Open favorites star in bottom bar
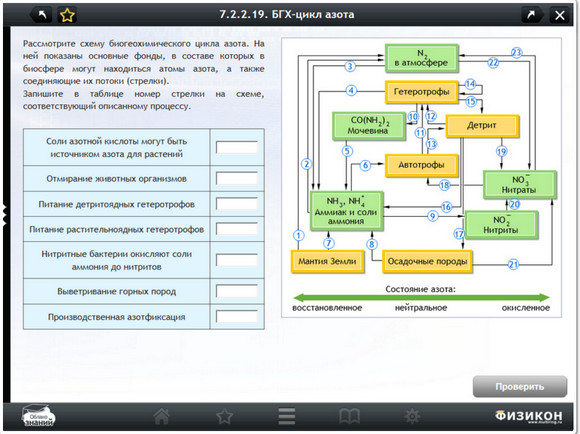The height and width of the screenshot is (434, 580). point(225,417)
